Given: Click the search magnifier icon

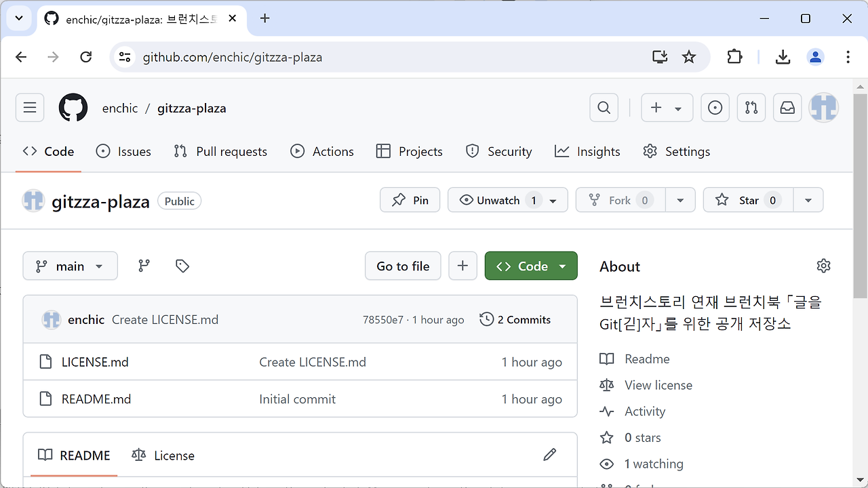Looking at the screenshot, I should (604, 108).
